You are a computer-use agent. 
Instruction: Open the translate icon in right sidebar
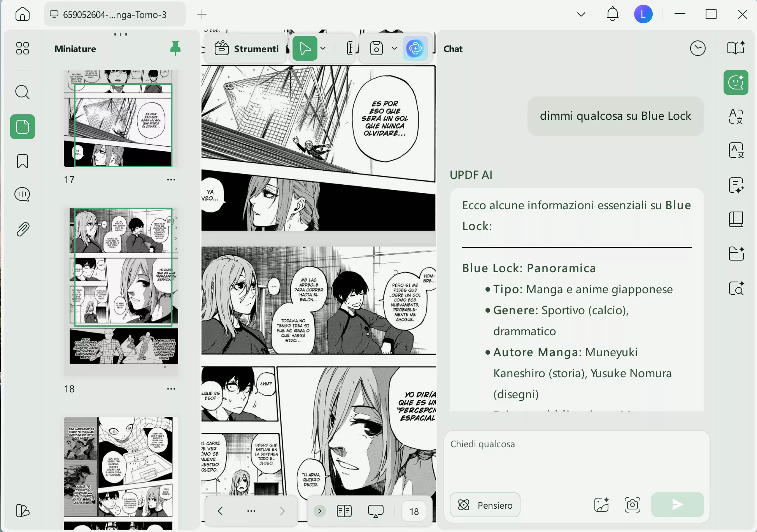coord(736,117)
